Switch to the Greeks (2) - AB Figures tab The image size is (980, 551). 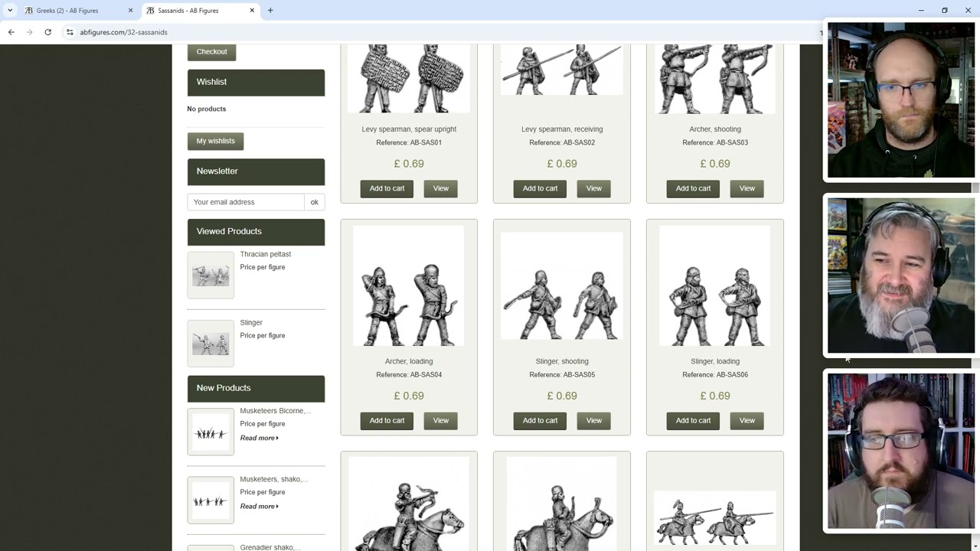(78, 11)
